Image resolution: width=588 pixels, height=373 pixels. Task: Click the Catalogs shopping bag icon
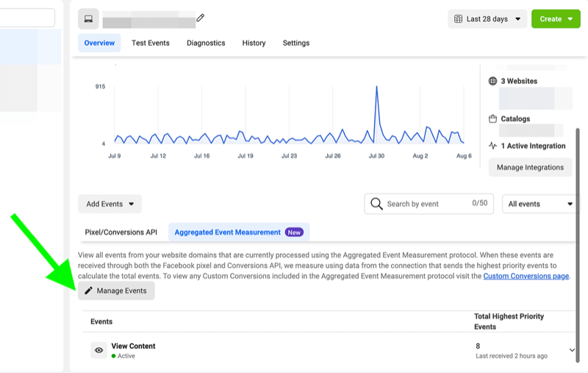(492, 119)
